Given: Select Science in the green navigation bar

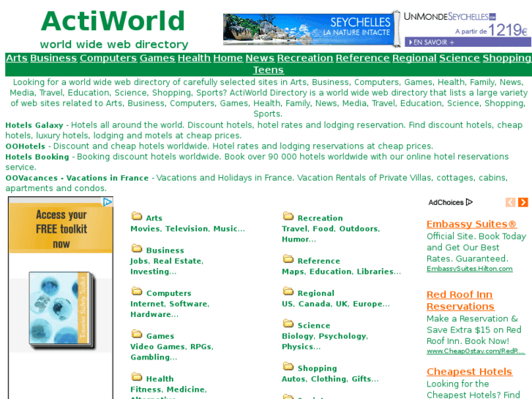Looking at the screenshot, I should click(460, 58).
